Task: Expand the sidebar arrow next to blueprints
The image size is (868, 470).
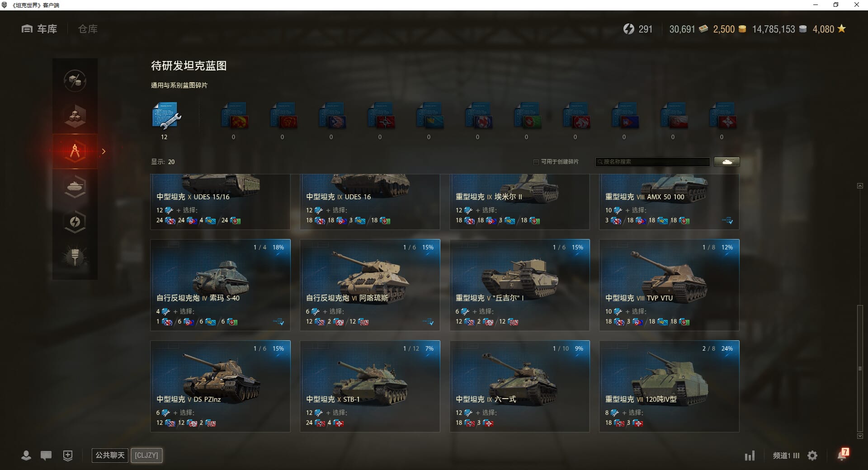Action: (104, 151)
